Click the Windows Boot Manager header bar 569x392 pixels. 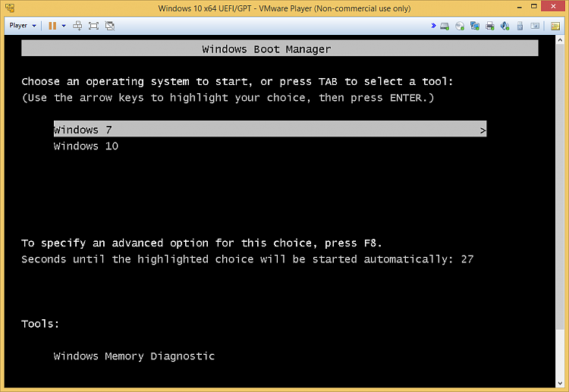point(280,49)
